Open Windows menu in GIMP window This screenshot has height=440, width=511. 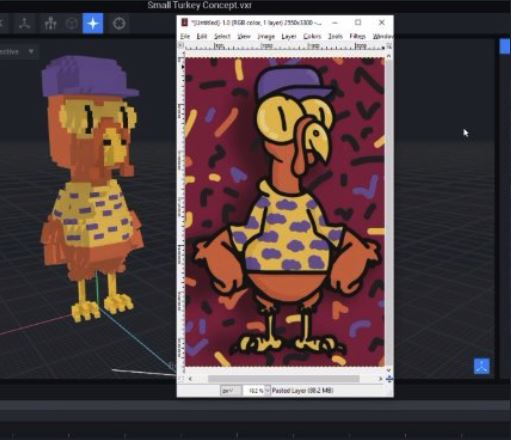383,36
